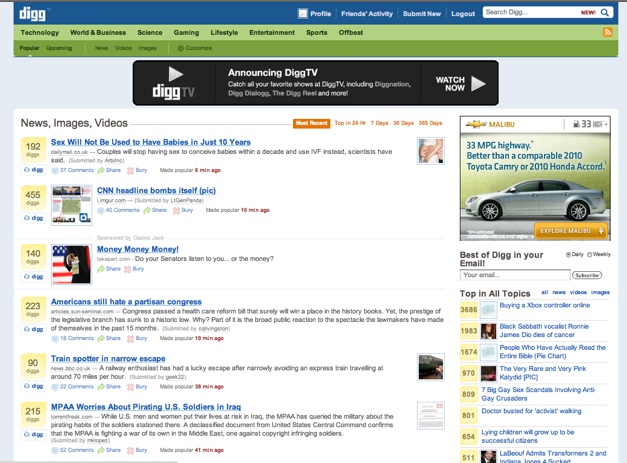This screenshot has height=463, width=627.
Task: Open the Train spotter story thumbnail
Action: pyautogui.click(x=431, y=367)
